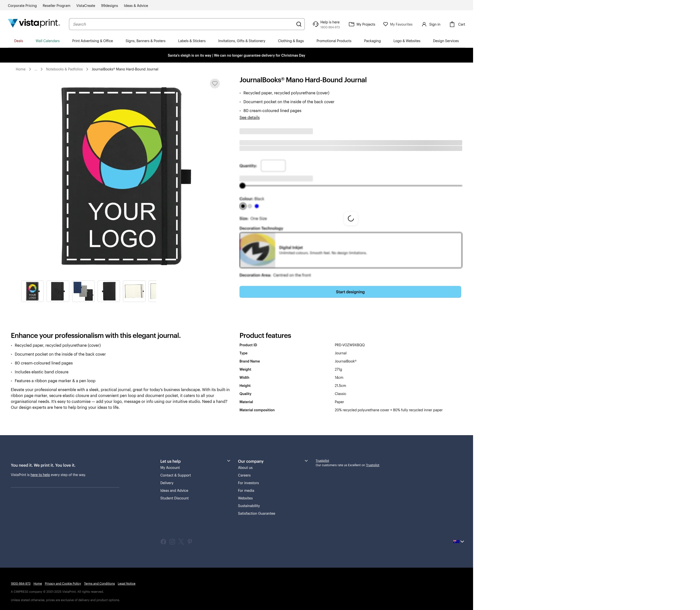
Task: Open Privacy and Cookie Policy link
Action: click(x=63, y=583)
